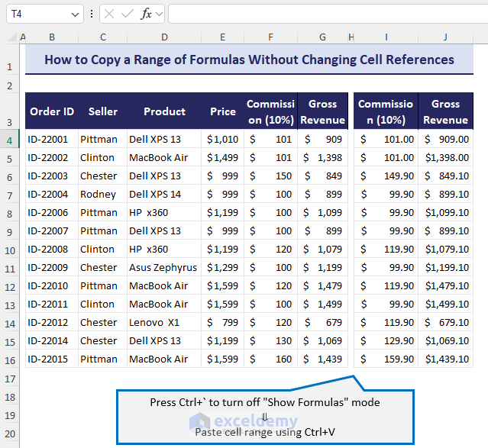Click the Product header cell

pyautogui.click(x=164, y=111)
